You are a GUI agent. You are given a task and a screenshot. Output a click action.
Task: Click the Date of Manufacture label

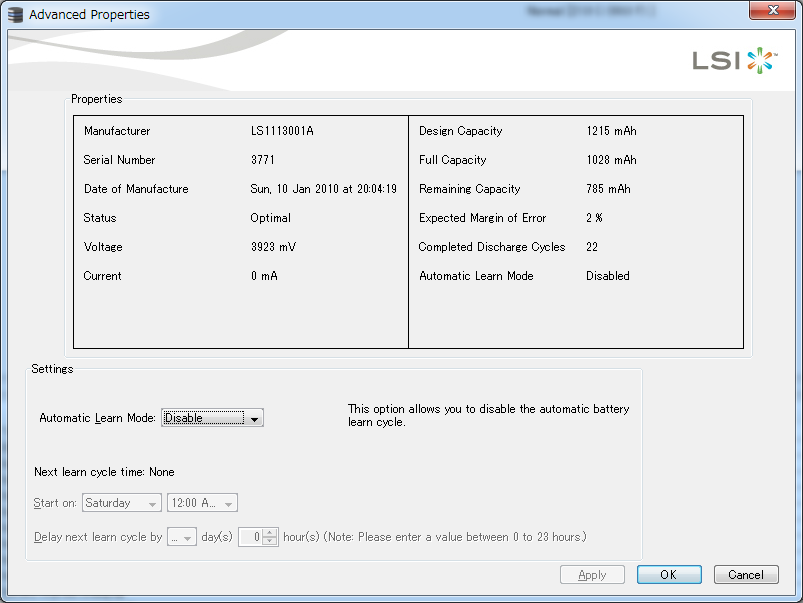pyautogui.click(x=136, y=189)
